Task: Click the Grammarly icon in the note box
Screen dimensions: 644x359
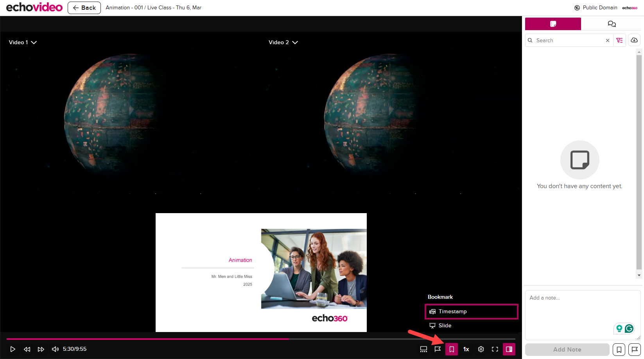Action: click(629, 328)
